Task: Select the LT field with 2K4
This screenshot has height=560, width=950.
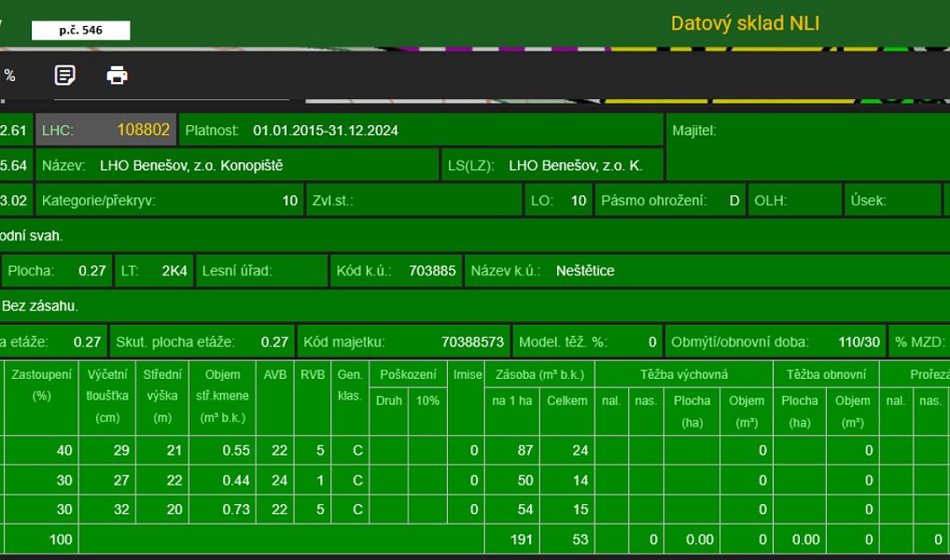Action: click(x=154, y=271)
